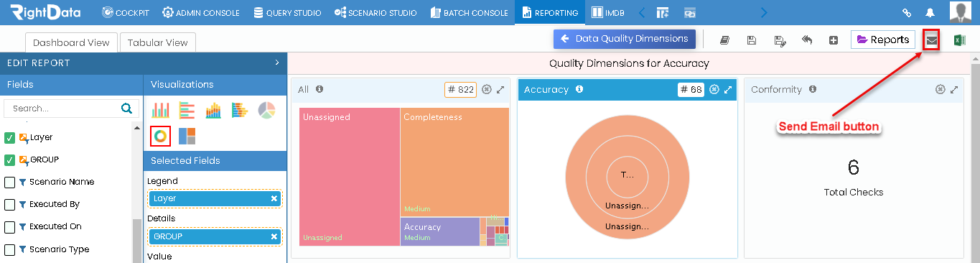Image resolution: width=980 pixels, height=263 pixels.
Task: Export the report with the Excel icon
Action: (x=959, y=40)
